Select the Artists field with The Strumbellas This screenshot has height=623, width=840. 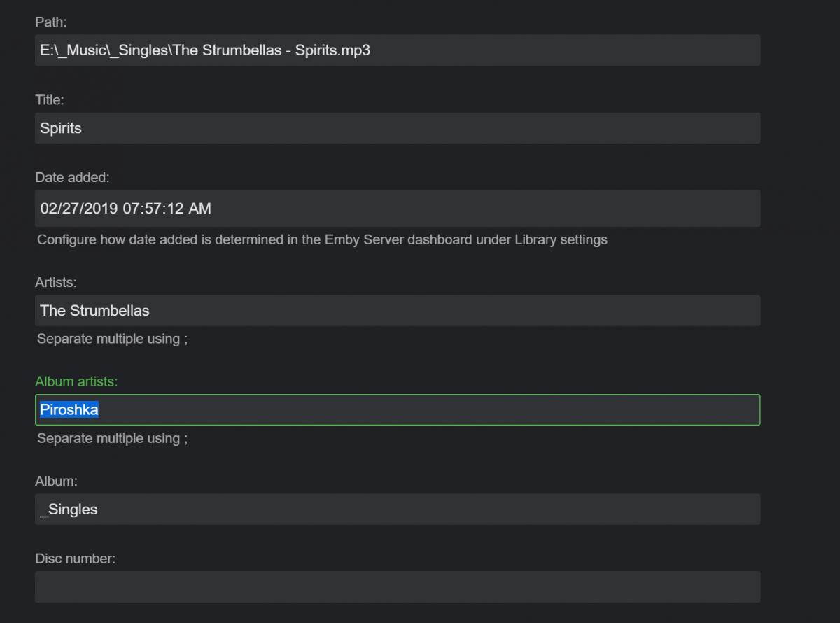(x=397, y=310)
